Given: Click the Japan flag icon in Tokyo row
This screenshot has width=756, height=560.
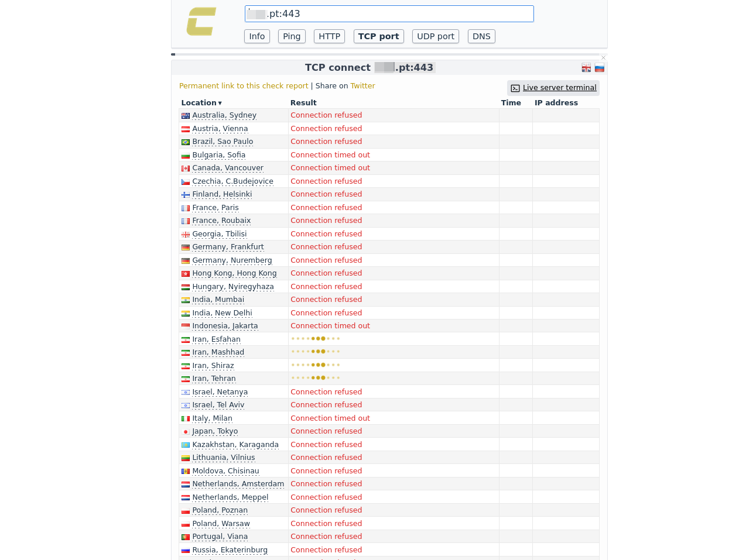Looking at the screenshot, I should tap(186, 432).
